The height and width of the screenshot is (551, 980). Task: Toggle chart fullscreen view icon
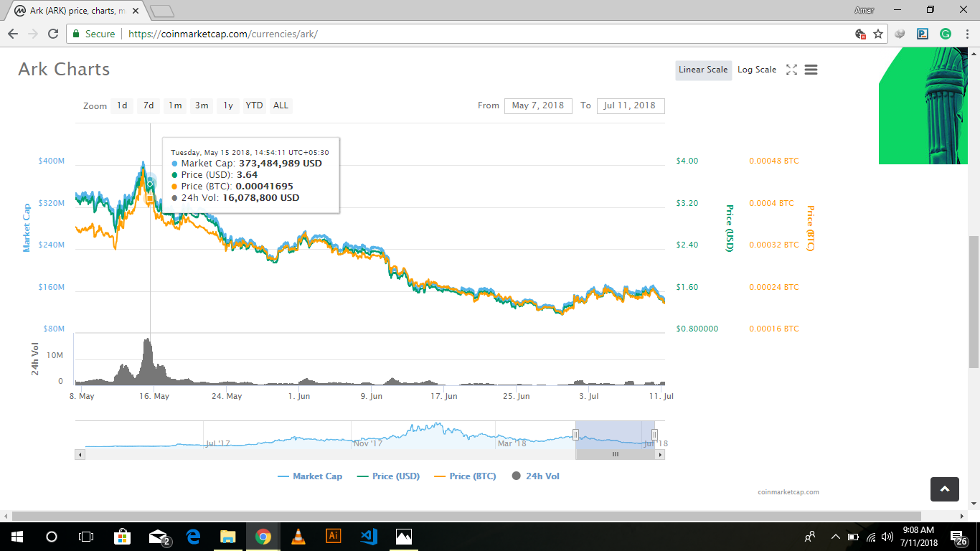pyautogui.click(x=791, y=70)
